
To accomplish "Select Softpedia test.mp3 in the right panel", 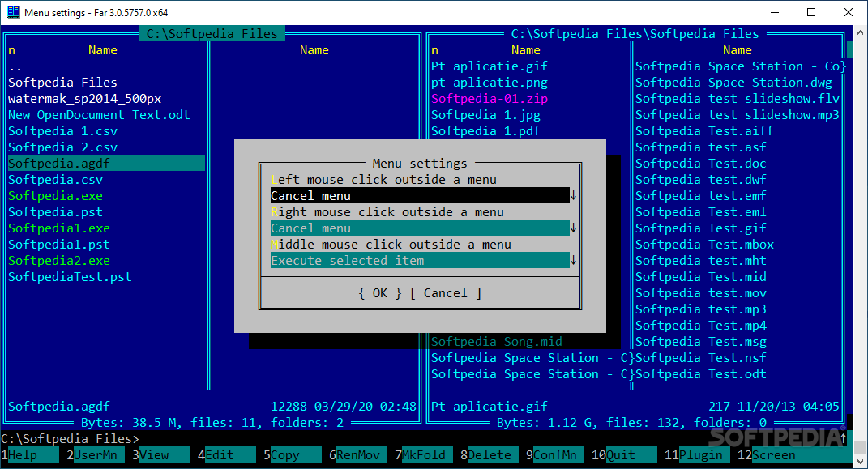I will (701, 309).
